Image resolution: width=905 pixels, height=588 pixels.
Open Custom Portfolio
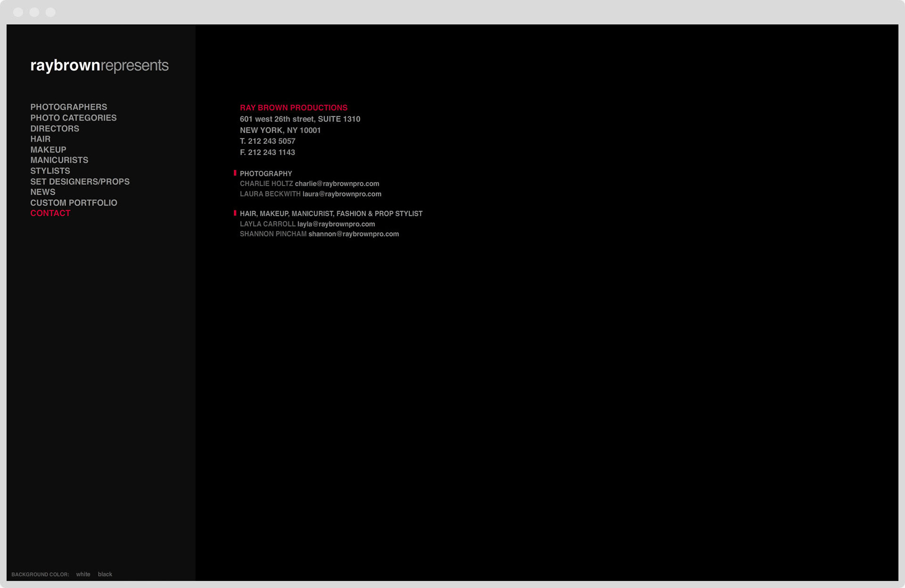pyautogui.click(x=74, y=203)
